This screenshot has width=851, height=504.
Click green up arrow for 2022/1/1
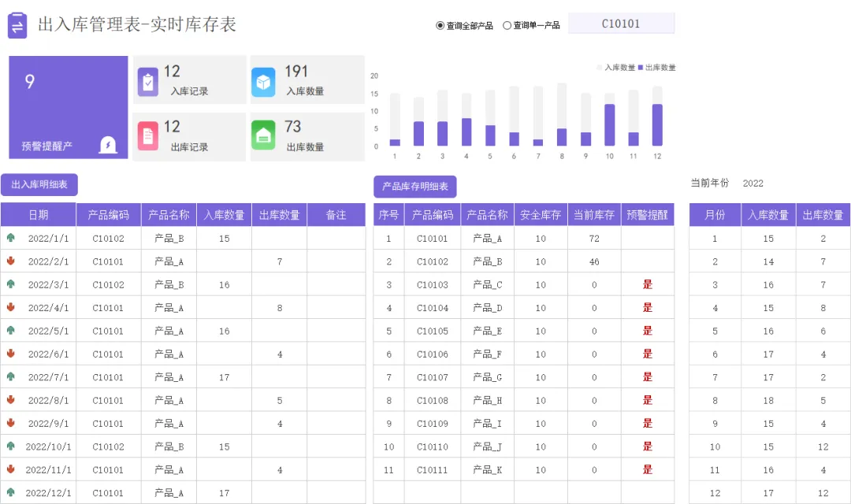[x=10, y=238]
